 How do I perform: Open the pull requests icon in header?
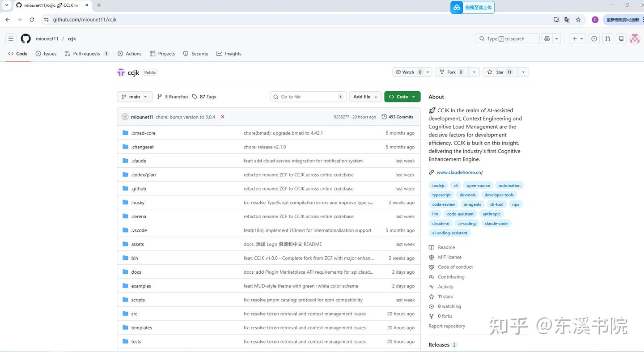(607, 39)
